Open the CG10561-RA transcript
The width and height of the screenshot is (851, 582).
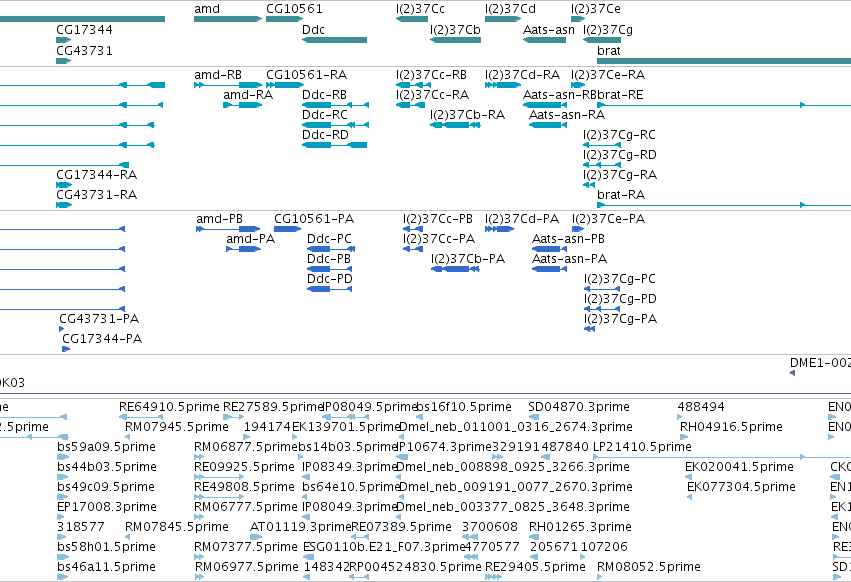tap(284, 85)
